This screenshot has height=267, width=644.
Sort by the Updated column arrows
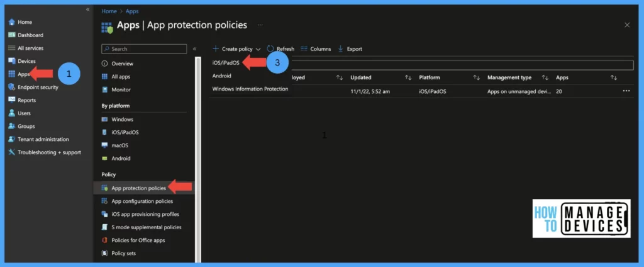[408, 77]
